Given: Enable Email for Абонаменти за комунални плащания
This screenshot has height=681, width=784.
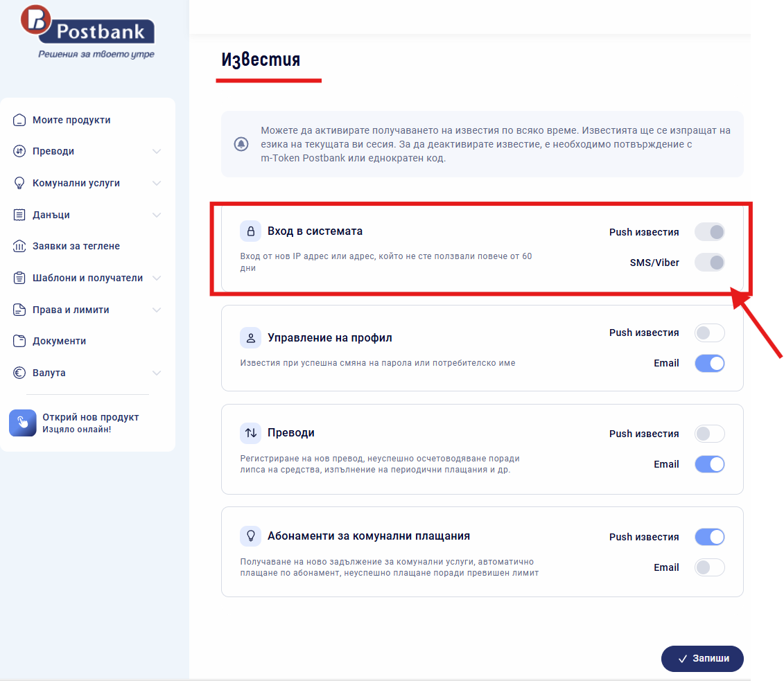Looking at the screenshot, I should point(709,567).
